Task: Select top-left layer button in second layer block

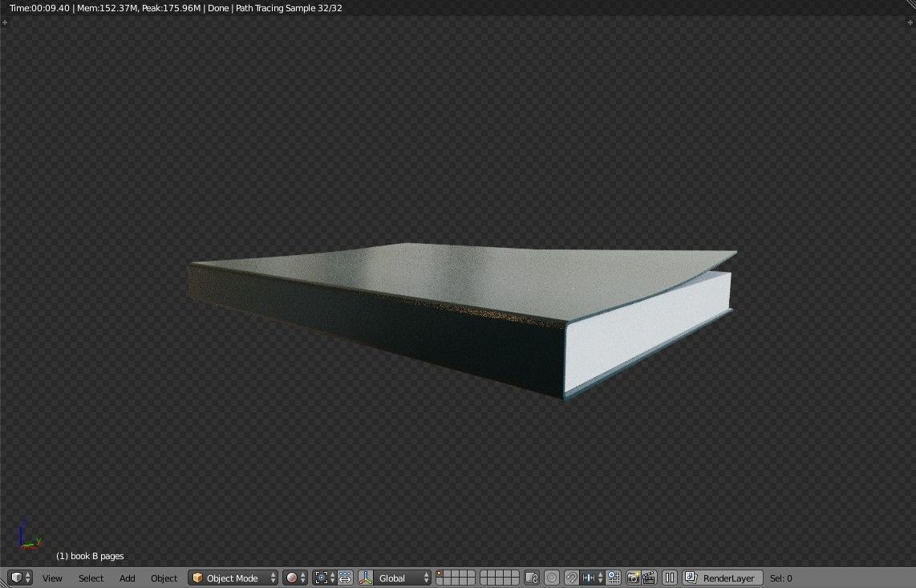Action: point(484,574)
